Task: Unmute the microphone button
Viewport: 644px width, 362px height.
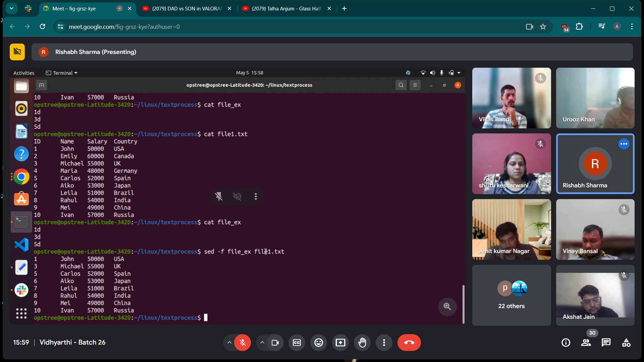Action: click(243, 343)
